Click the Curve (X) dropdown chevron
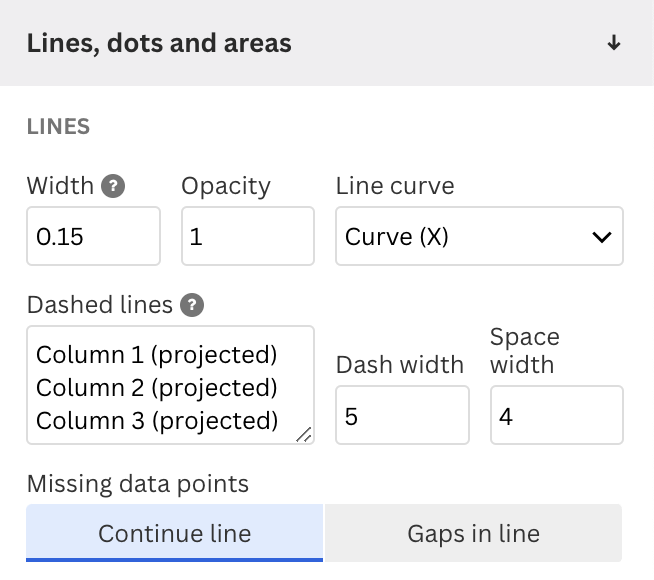 601,237
